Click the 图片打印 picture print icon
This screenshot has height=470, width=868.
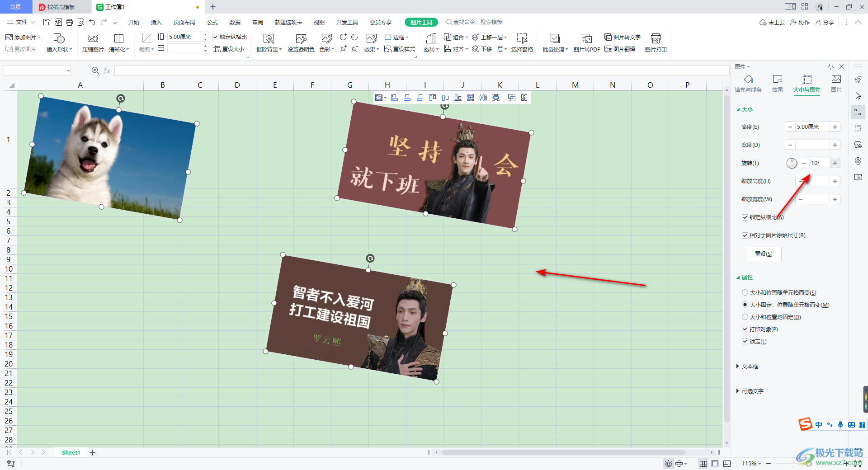tap(656, 43)
